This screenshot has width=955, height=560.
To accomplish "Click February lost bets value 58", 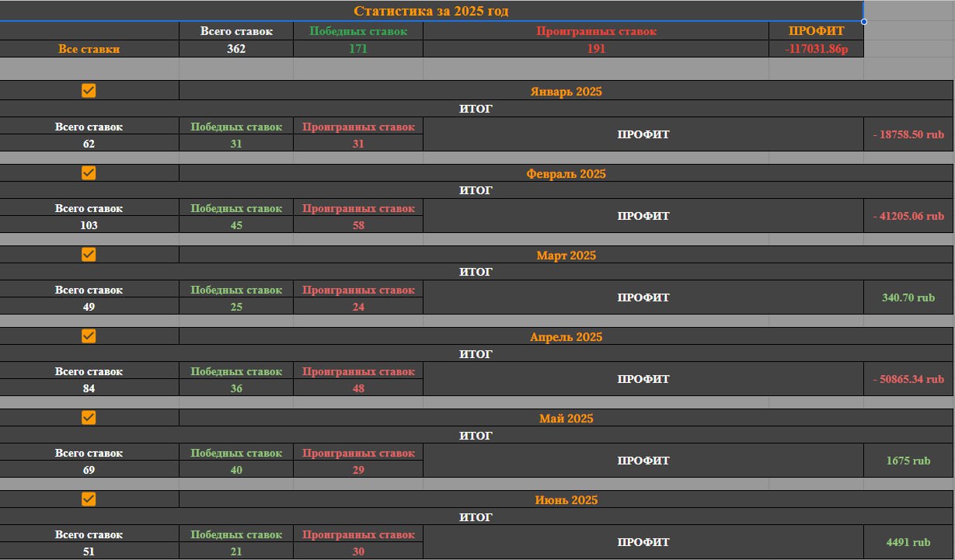I will (358, 225).
